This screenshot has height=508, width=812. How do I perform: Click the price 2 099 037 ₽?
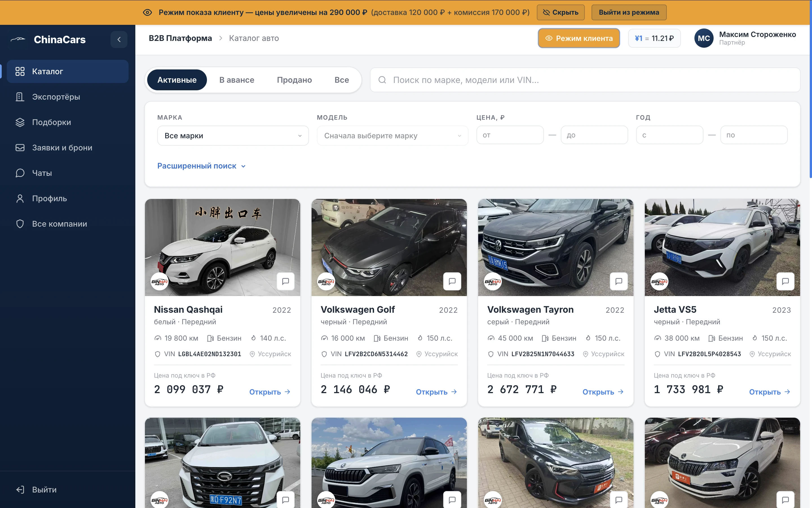189,389
